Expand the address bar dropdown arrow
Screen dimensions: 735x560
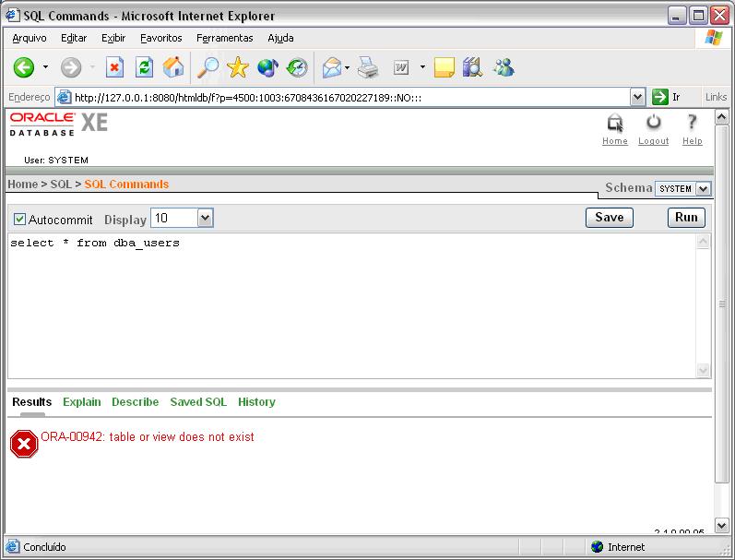click(637, 97)
